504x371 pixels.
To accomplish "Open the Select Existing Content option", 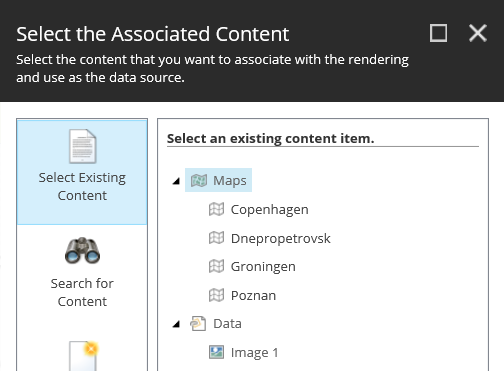I will tap(82, 172).
